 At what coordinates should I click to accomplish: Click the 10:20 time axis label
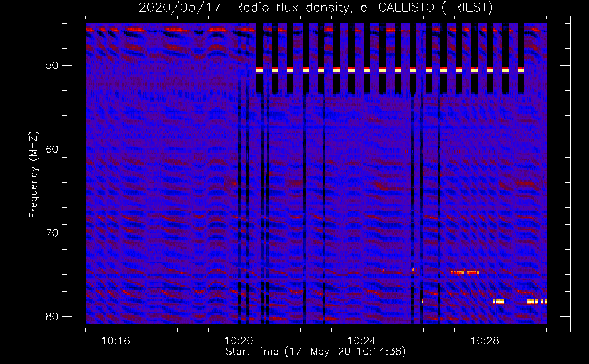tap(239, 341)
